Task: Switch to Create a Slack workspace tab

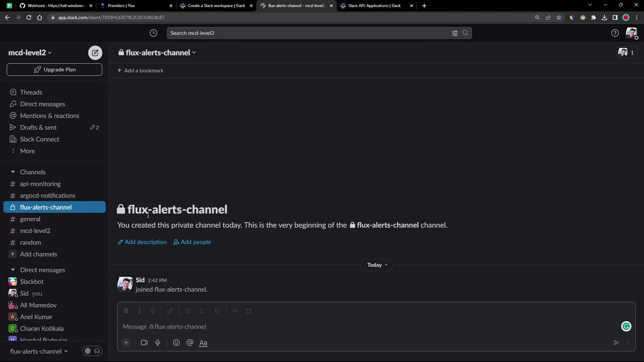Action: 216,6
